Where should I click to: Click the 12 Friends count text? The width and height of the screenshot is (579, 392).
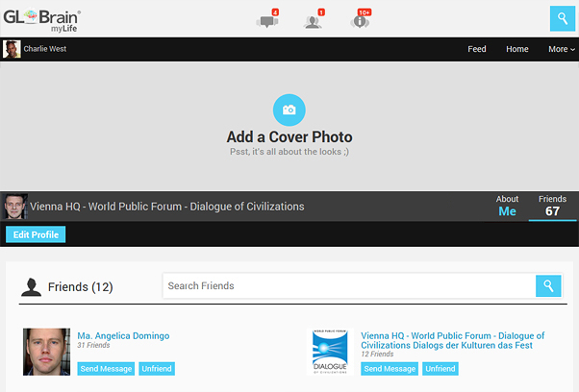coord(377,354)
